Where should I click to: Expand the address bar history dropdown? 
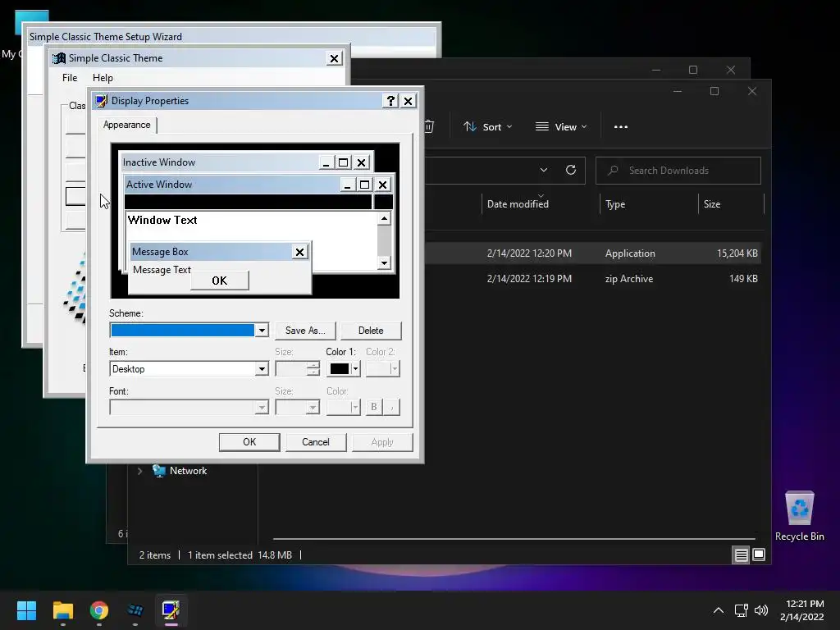coord(544,171)
